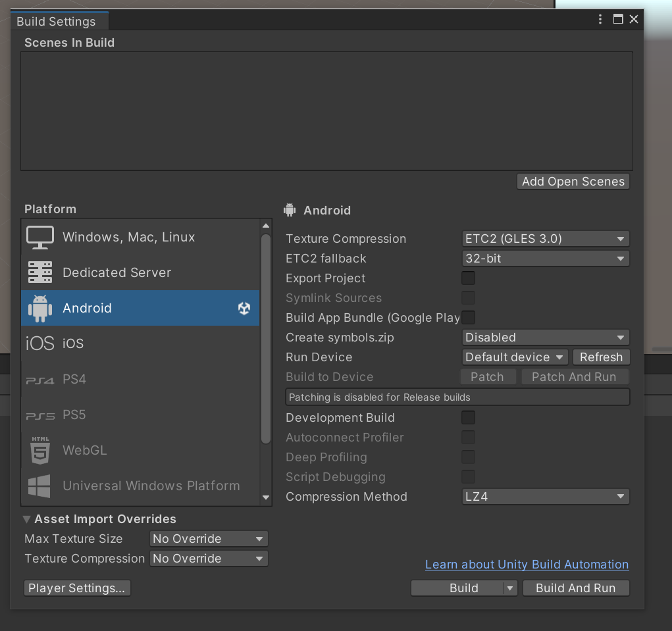Viewport: 672px width, 631px height.
Task: Click the Refresh devices button
Action: point(601,357)
